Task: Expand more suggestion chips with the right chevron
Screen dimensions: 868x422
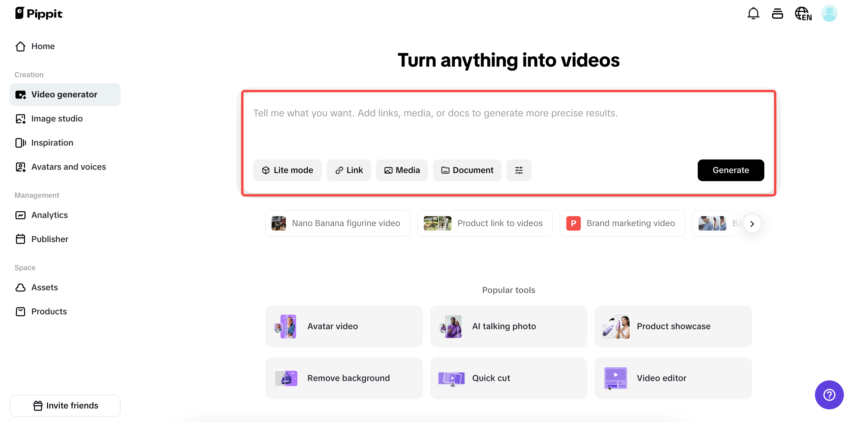Action: tap(752, 223)
